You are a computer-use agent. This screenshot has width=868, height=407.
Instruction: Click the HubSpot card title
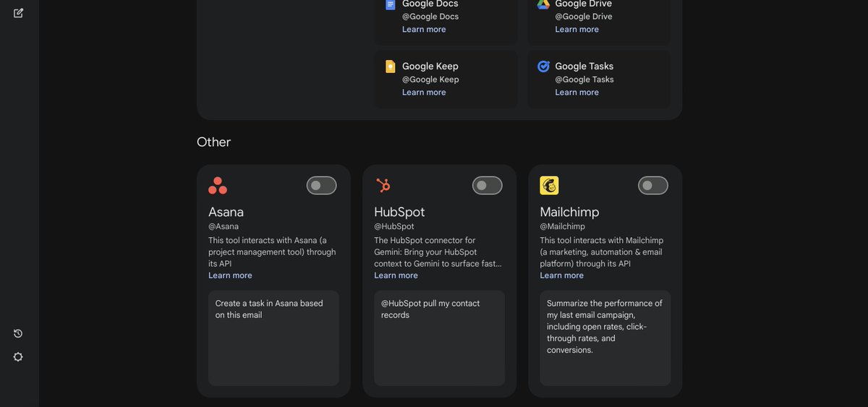(x=399, y=212)
